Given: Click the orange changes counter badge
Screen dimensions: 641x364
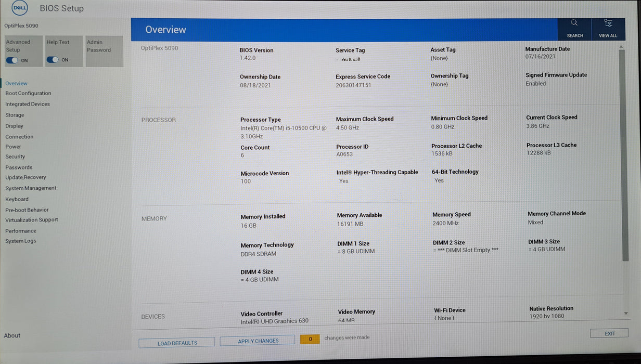Looking at the screenshot, I should coord(310,339).
